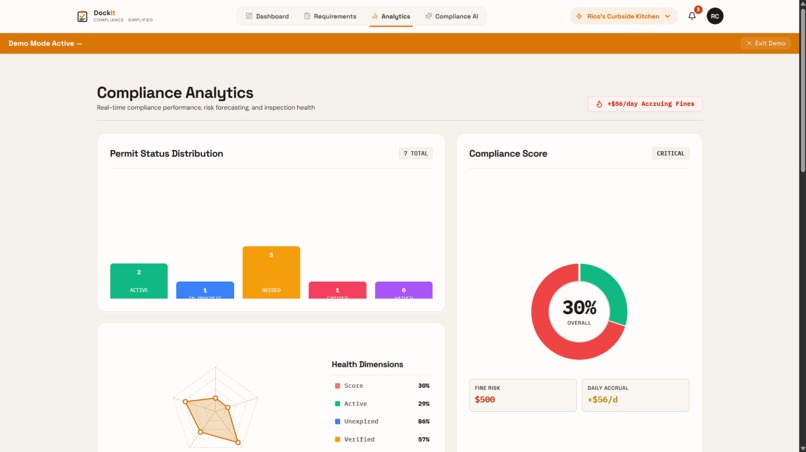The width and height of the screenshot is (806, 452).
Task: Click the flame icon on fines badge
Action: point(599,104)
